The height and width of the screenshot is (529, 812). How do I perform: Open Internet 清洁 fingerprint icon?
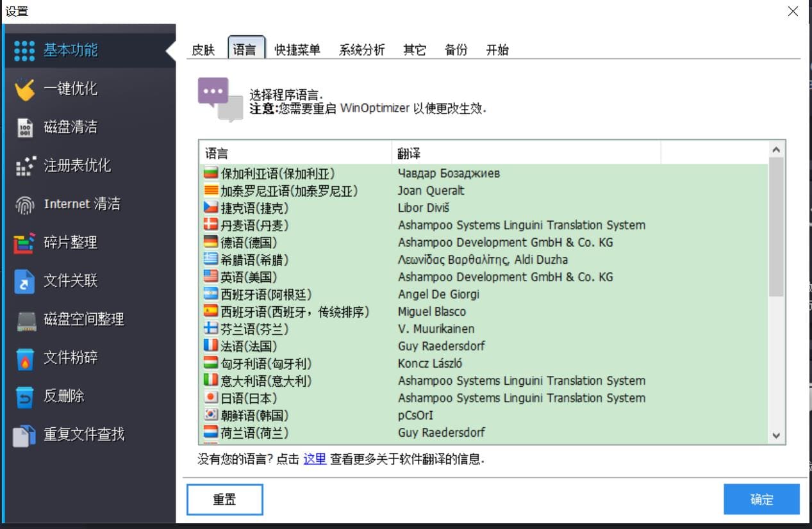24,204
